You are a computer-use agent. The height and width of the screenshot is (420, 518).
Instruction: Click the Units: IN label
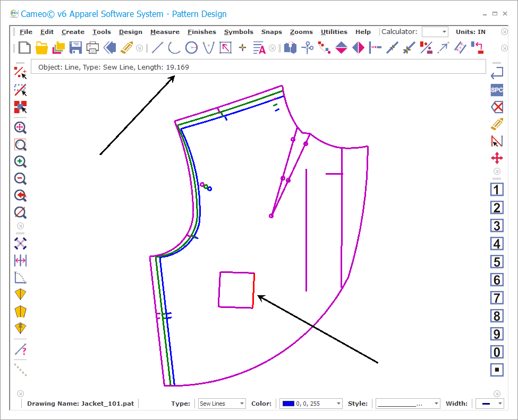[470, 32]
